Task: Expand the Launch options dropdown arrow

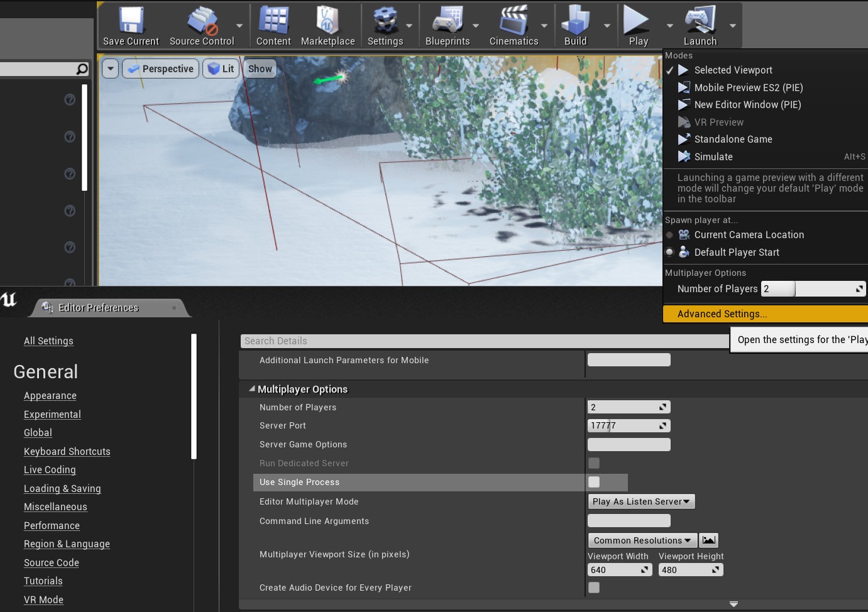Action: point(732,26)
